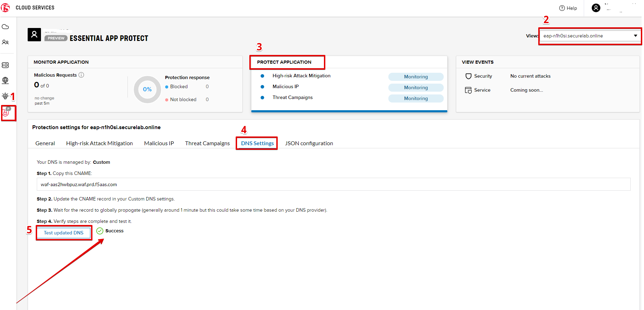Click the 0% protection response donut chart
The image size is (644, 310).
tap(147, 90)
